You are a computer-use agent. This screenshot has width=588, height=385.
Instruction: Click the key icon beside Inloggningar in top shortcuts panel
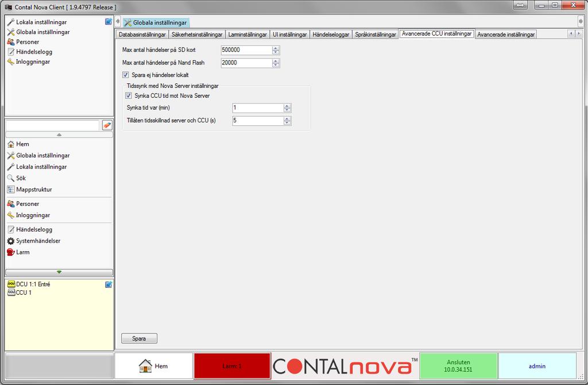click(11, 61)
